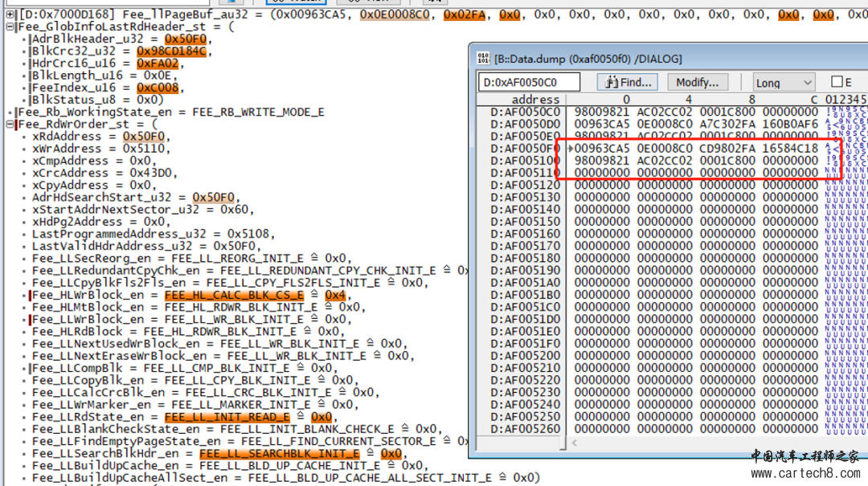Click highlighted 0x02FA in Fee_llPageBuf_au32
This screenshot has width=868, height=486.
tap(465, 14)
